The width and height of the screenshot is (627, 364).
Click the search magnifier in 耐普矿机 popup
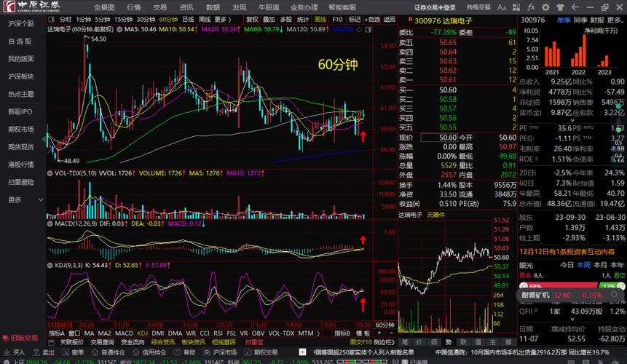click(x=614, y=295)
